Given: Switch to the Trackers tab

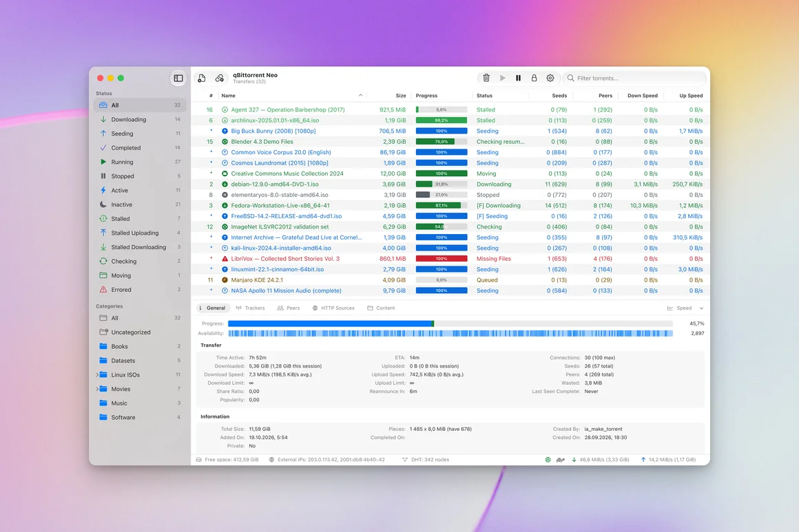Looking at the screenshot, I should click(x=250, y=308).
